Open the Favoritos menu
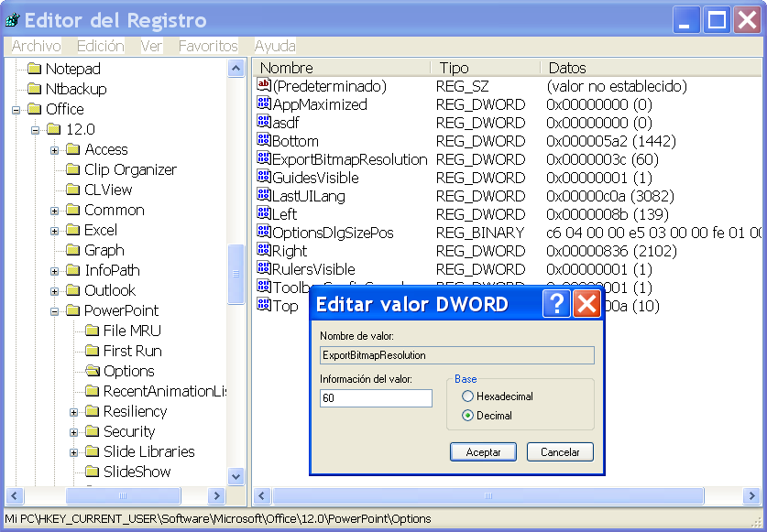Screen dimensions: 767x532 [x=208, y=46]
